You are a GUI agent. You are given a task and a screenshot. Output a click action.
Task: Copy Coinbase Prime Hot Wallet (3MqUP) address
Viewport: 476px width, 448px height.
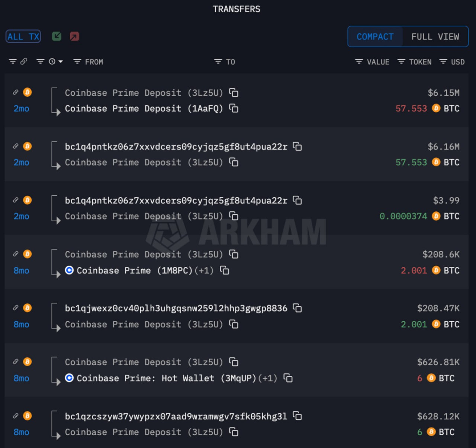[x=288, y=378]
